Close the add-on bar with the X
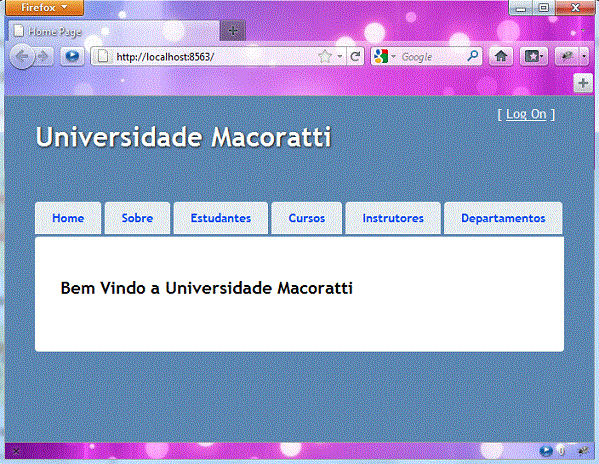The width and height of the screenshot is (599, 464). (x=16, y=452)
